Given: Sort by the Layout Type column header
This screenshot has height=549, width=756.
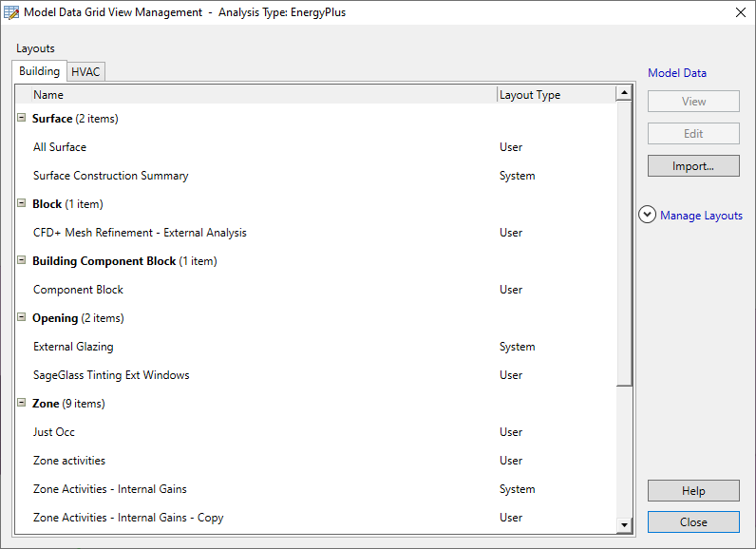Looking at the screenshot, I should point(530,95).
